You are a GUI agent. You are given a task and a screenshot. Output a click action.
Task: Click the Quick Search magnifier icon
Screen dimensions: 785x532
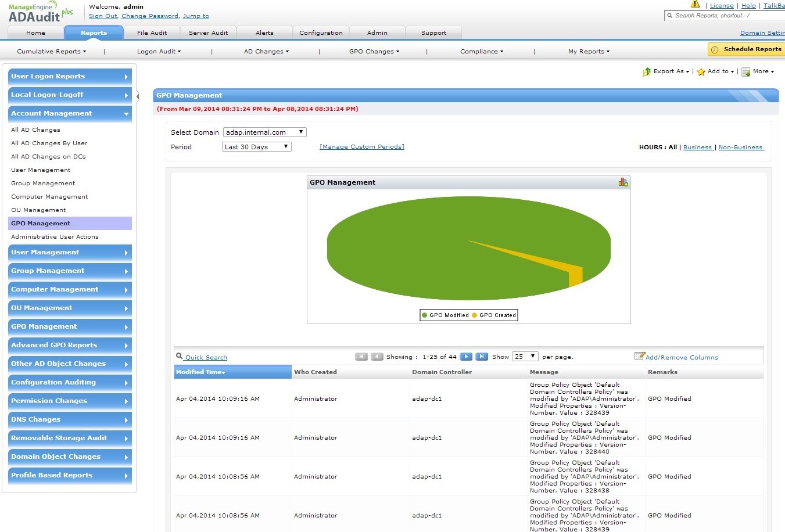coord(179,356)
